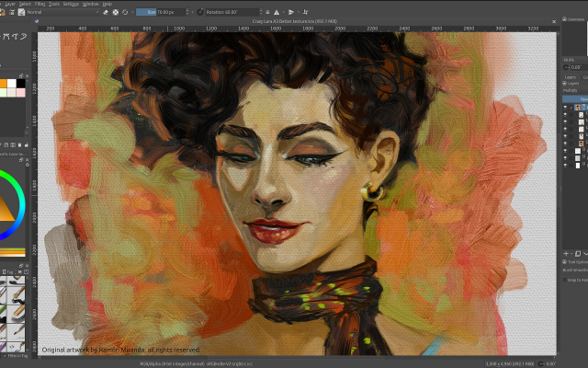The image size is (588, 368).
Task: Open the Multiply blend mode dropdown
Action: coord(575,90)
